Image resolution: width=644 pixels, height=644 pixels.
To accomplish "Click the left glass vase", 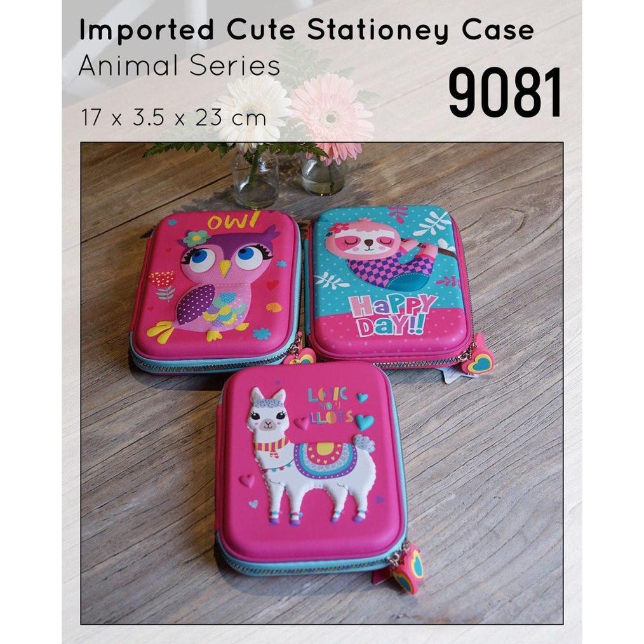I will point(255,178).
